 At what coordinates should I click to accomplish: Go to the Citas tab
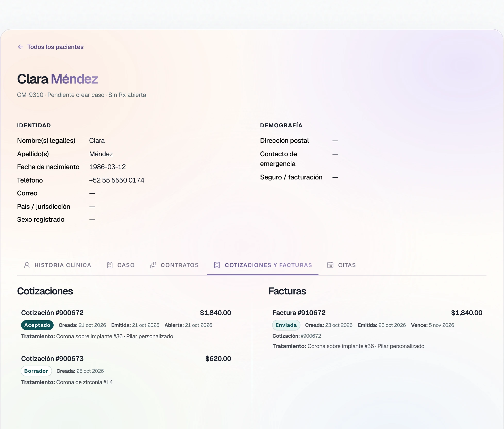[341, 265]
